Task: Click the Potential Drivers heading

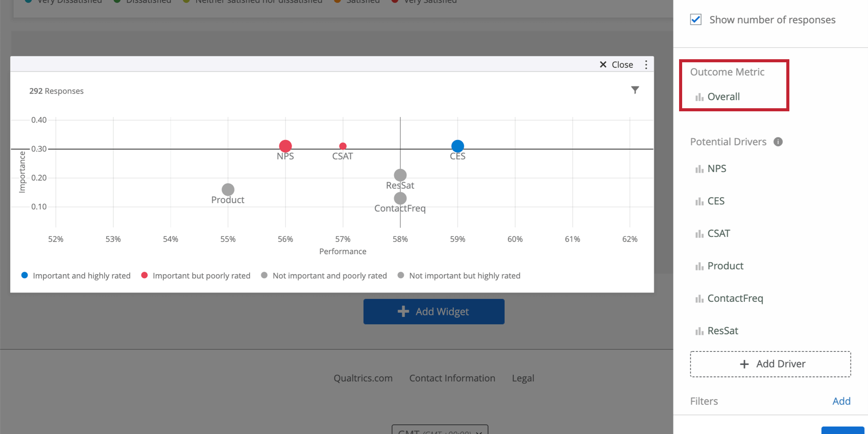Action: [729, 142]
